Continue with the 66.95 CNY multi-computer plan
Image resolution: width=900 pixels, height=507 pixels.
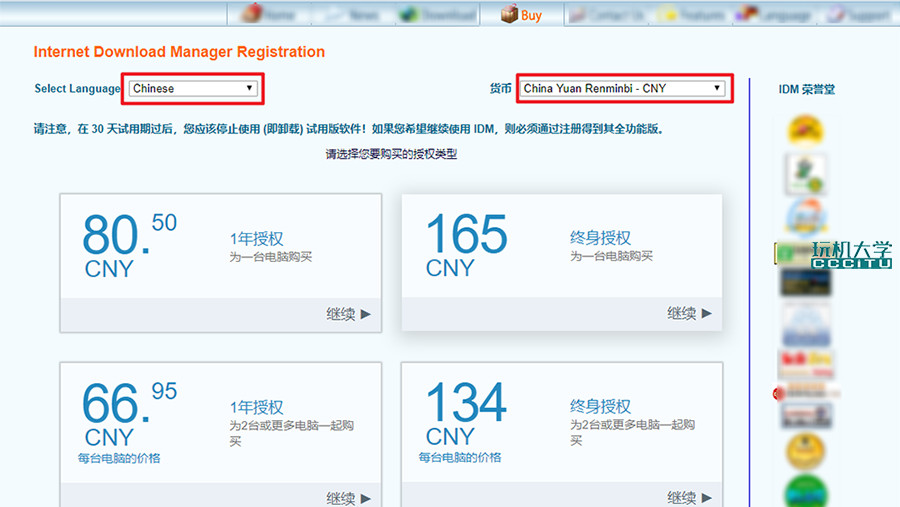coord(348,497)
